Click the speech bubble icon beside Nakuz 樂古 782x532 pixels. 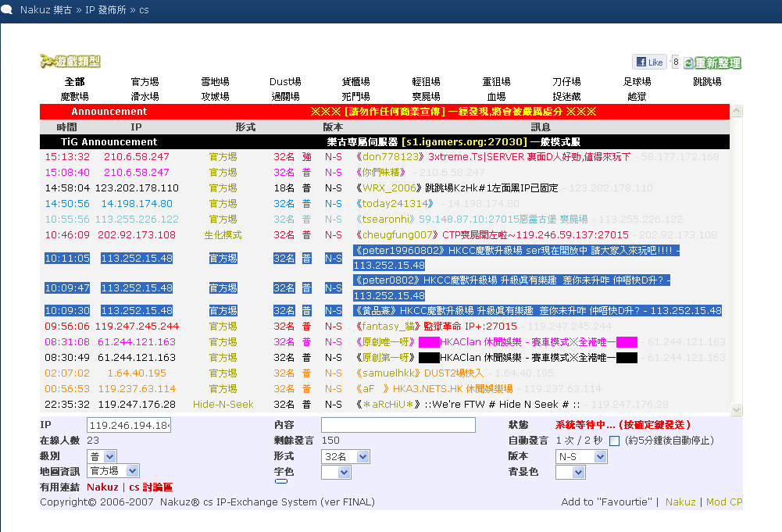7,10
